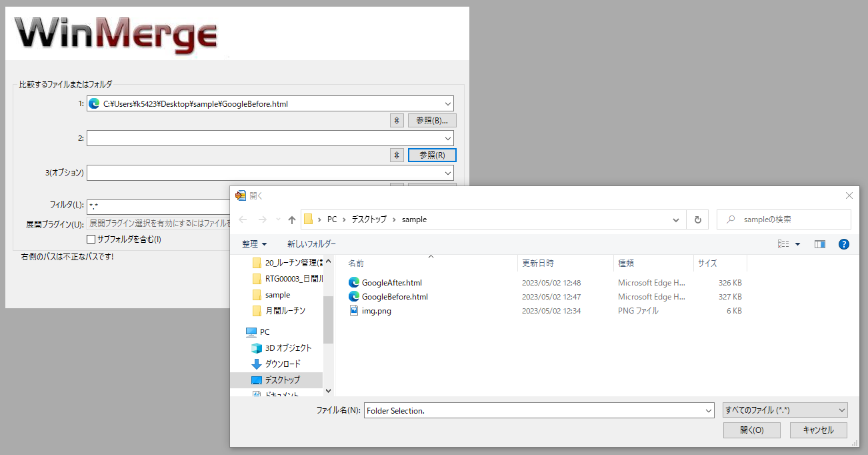868x455 pixels.
Task: Sort files by clicking the 名前 column header
Action: click(356, 263)
